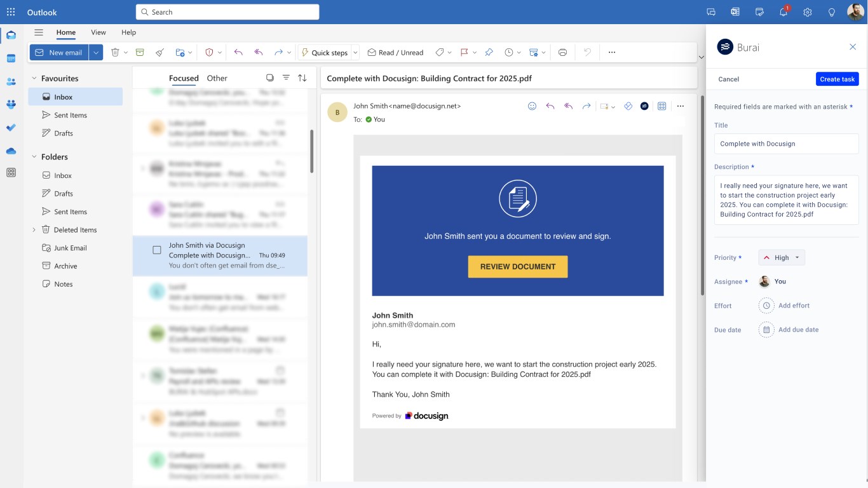This screenshot has height=488, width=868.
Task: Forward the email using the header arrow icon
Action: pyautogui.click(x=587, y=106)
